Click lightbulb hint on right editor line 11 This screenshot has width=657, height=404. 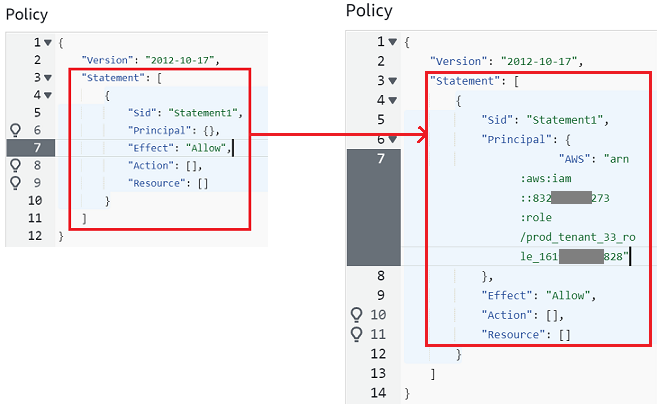click(x=356, y=334)
